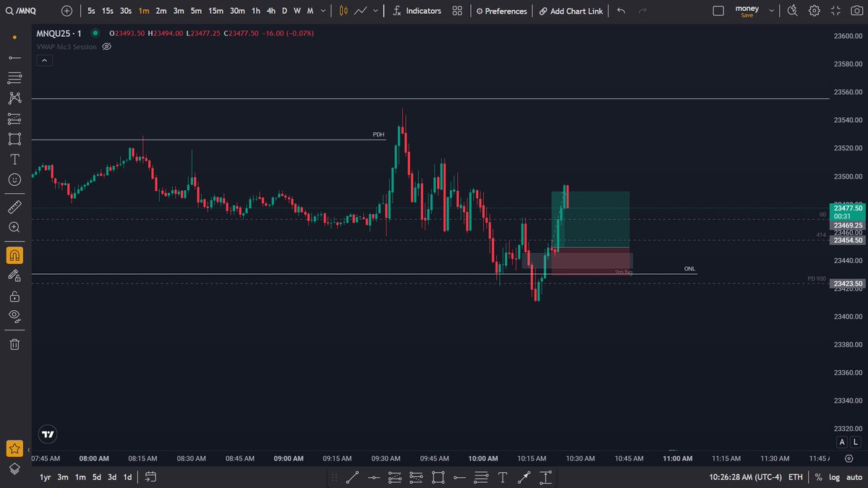The width and height of the screenshot is (868, 488).
Task: Select the 15s interval
Action: [x=107, y=11]
